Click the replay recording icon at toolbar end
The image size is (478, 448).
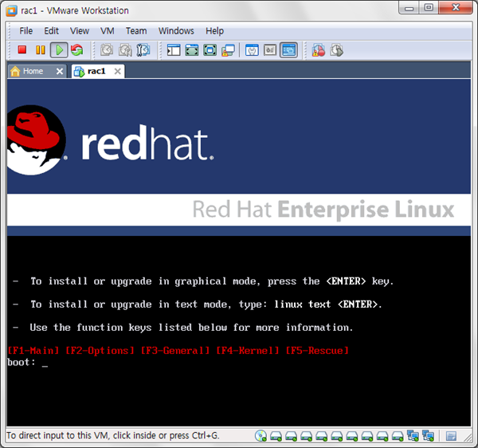[336, 50]
